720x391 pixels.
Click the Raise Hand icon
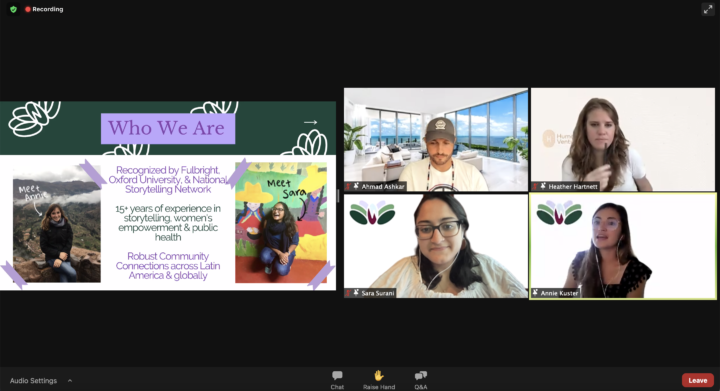pyautogui.click(x=378, y=376)
